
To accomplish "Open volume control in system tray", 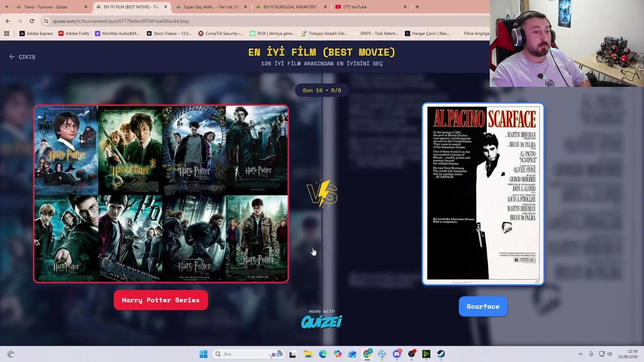I will coord(610,354).
